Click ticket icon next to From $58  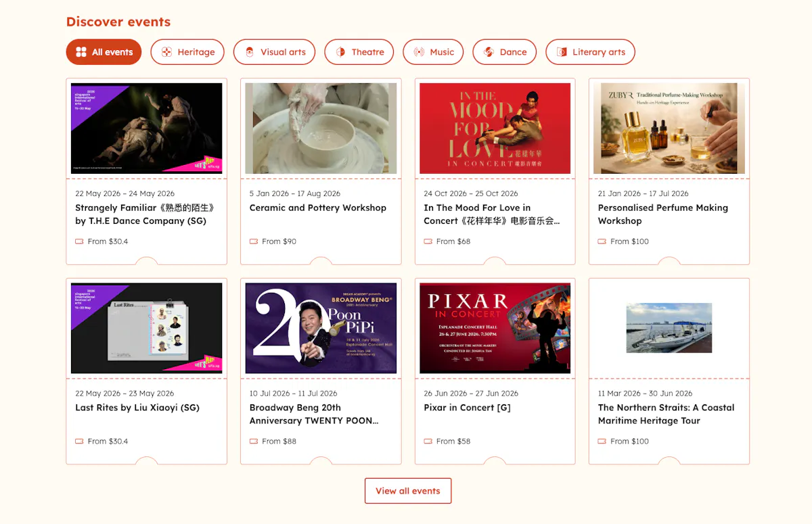point(428,442)
